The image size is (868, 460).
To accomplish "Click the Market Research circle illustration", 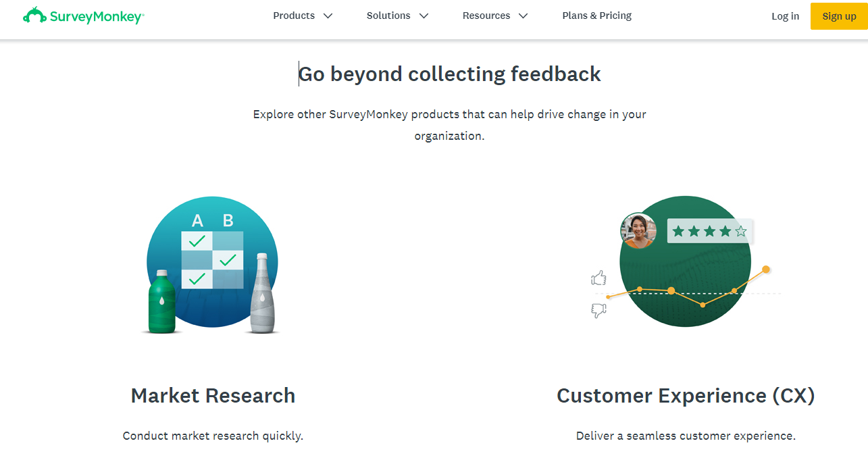I will pos(212,262).
